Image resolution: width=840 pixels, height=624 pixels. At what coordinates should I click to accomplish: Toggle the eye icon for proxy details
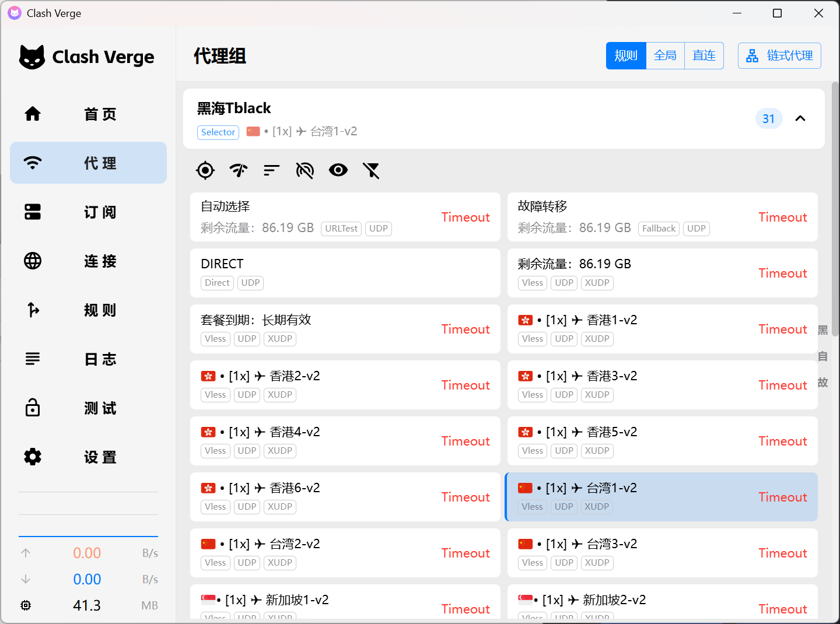[x=338, y=170]
